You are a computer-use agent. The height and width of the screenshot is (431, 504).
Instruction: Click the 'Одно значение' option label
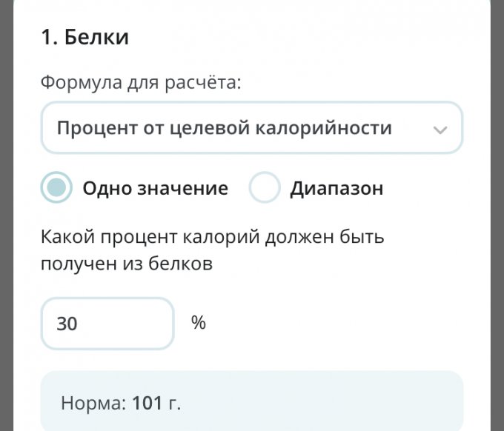pos(155,188)
